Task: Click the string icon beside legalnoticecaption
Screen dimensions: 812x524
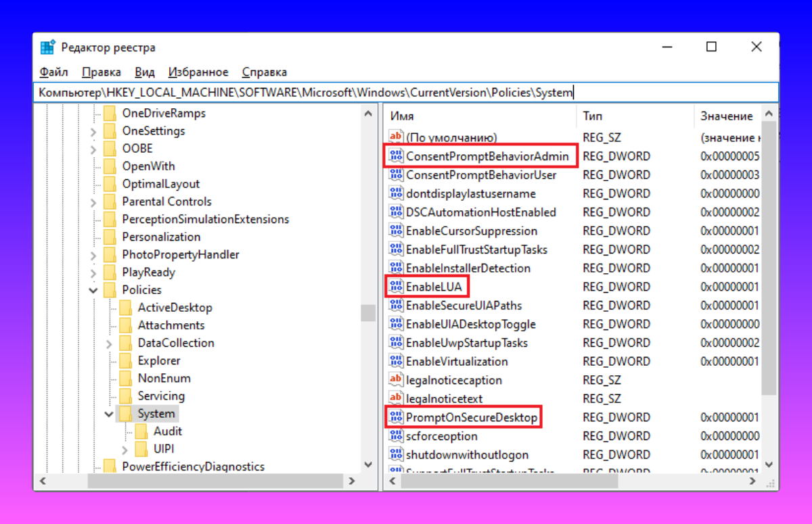Action: (396, 380)
